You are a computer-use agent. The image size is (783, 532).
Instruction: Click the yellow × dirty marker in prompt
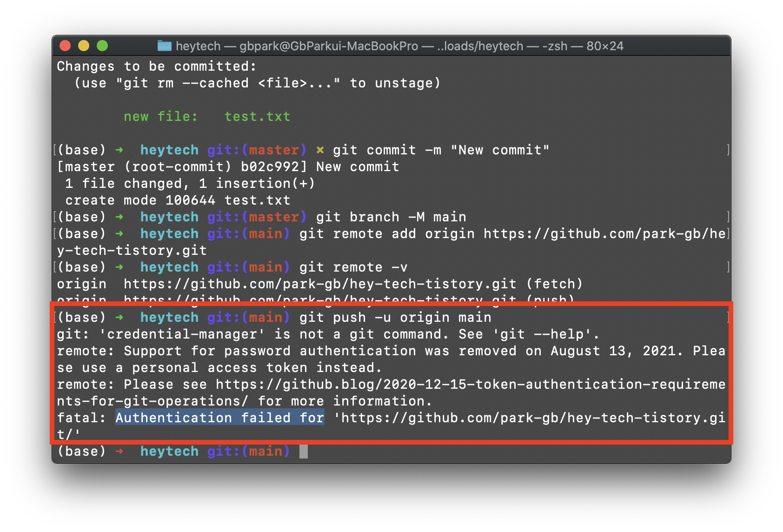point(320,150)
